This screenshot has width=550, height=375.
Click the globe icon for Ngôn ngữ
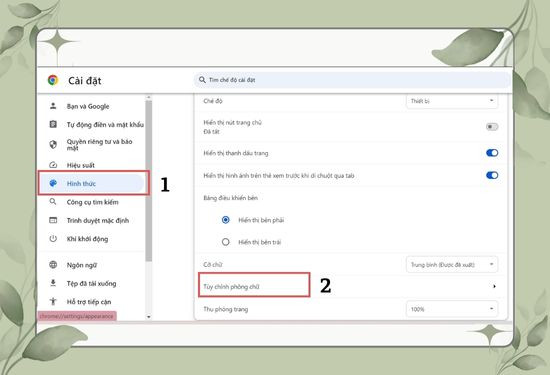click(53, 265)
